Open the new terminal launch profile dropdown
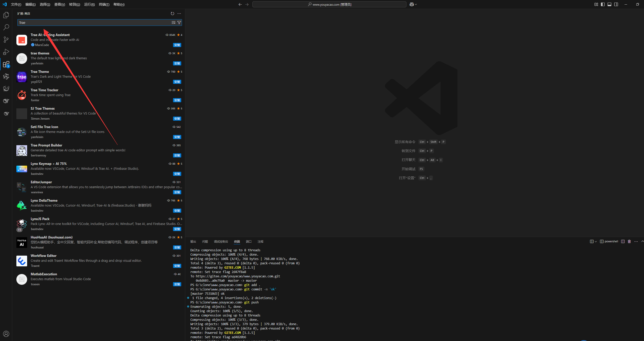The width and height of the screenshot is (644, 341). pyautogui.click(x=596, y=242)
